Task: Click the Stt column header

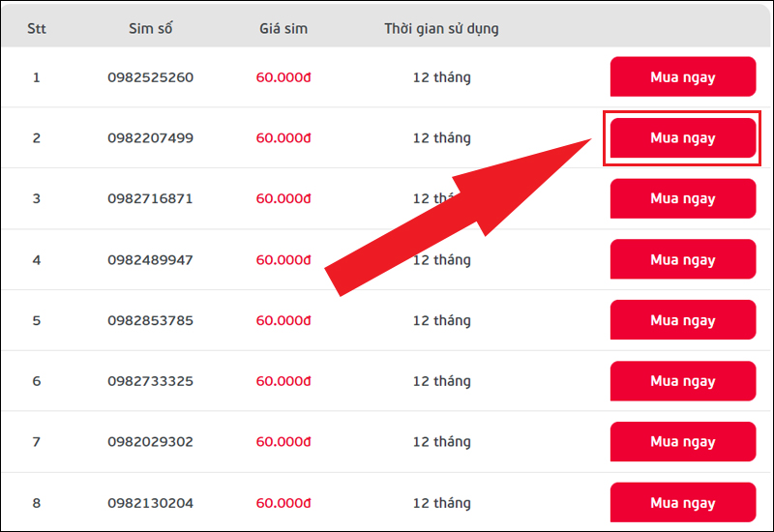Action: [x=37, y=28]
